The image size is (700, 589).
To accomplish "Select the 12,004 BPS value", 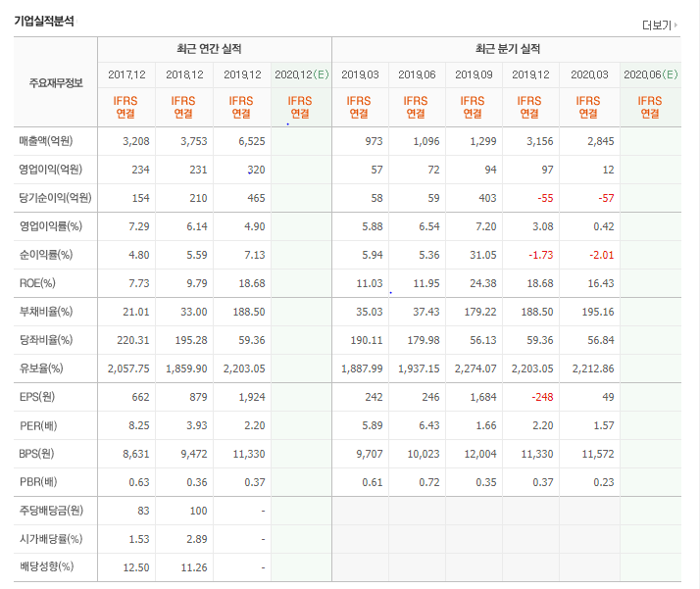I will coord(480,454).
